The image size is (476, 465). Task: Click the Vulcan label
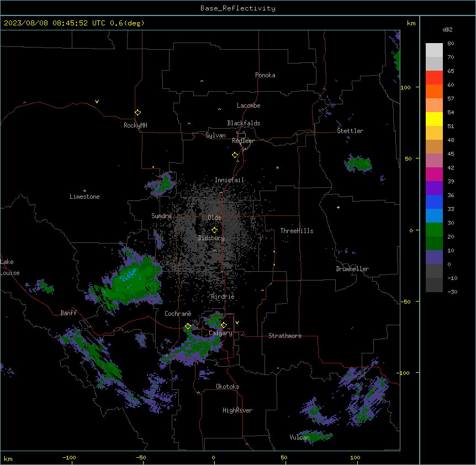pos(299,437)
